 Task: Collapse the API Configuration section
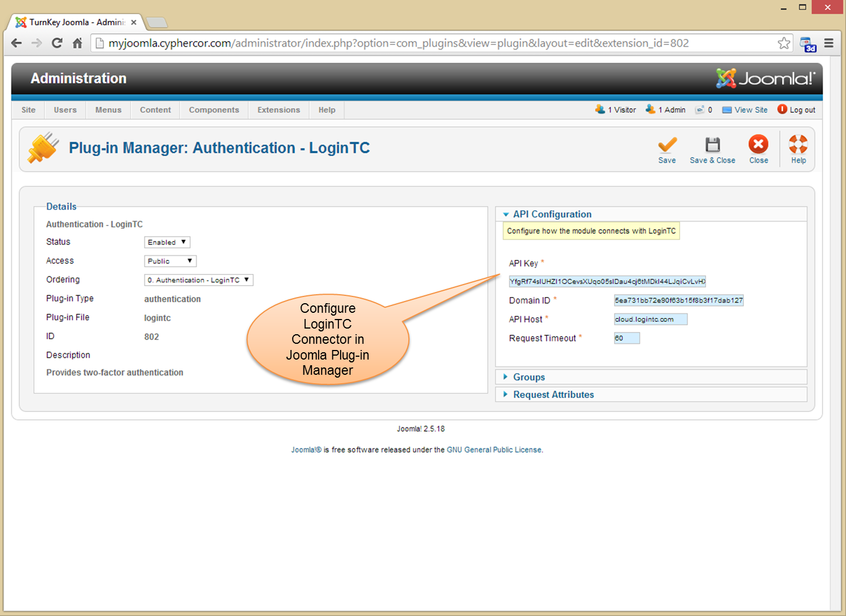651,214
